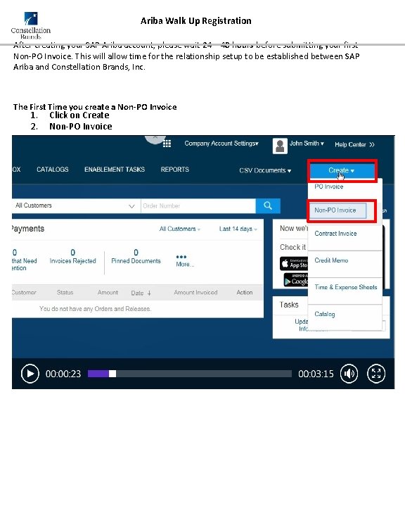Open the CATALOGS tab
Viewport: 405px width, 532px height.
point(53,170)
